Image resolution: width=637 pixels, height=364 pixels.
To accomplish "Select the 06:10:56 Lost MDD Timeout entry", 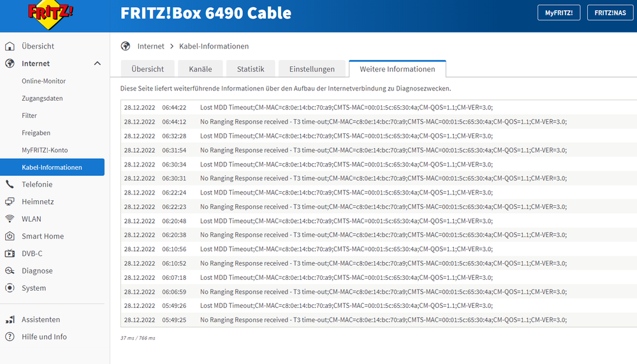I will [x=379, y=249].
